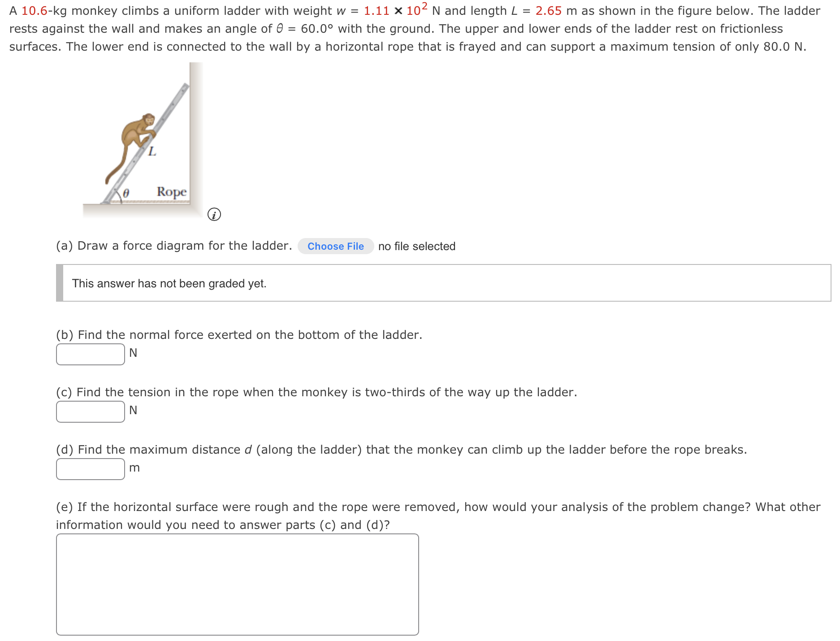The height and width of the screenshot is (641, 840).
Task: Focus the normal force answer field
Action: (91, 354)
